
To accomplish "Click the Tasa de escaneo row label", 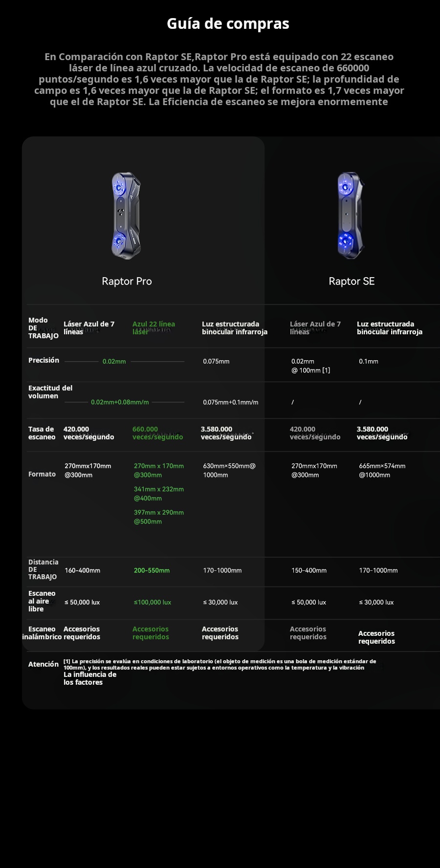I will 42,433.
